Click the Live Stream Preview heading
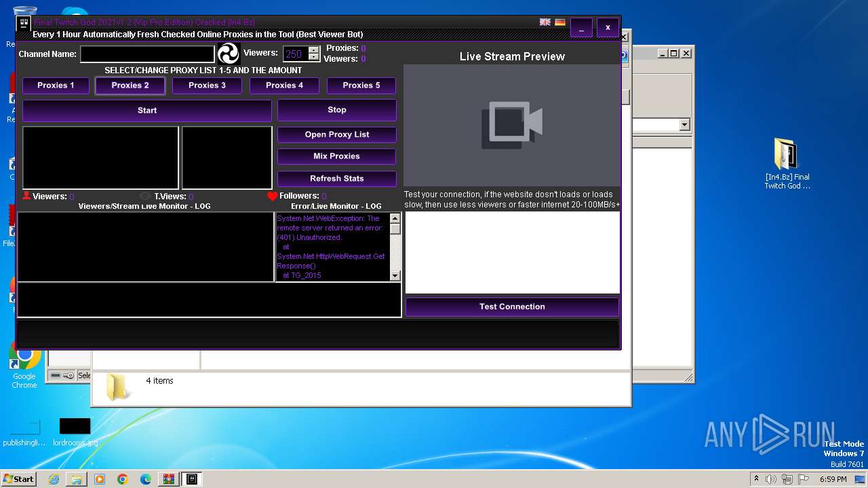868x488 pixels. (x=512, y=56)
